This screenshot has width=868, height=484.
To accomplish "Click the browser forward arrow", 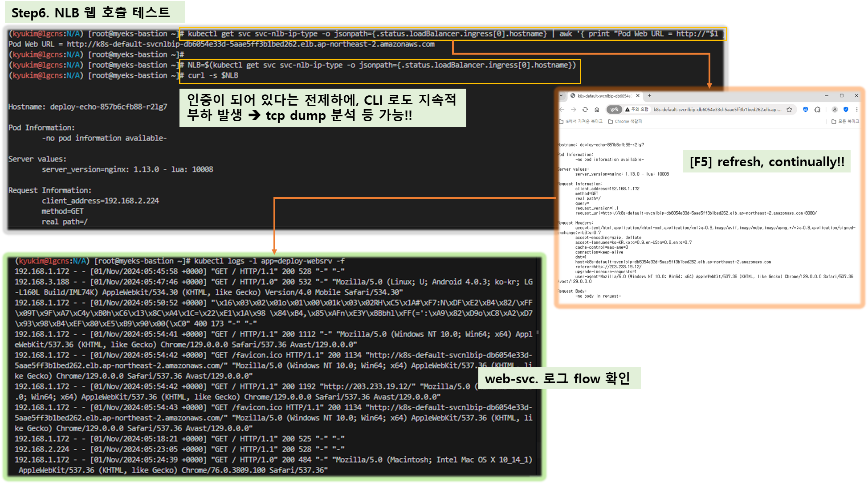I will coord(574,110).
